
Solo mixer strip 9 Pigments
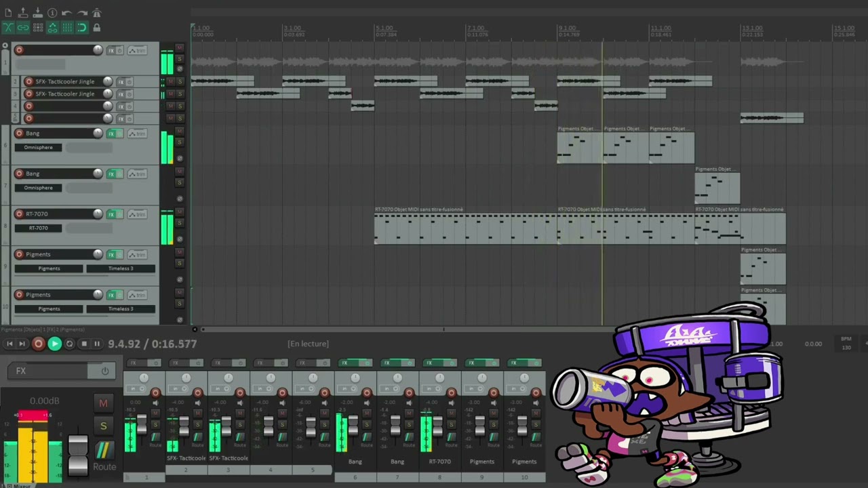coord(493,425)
